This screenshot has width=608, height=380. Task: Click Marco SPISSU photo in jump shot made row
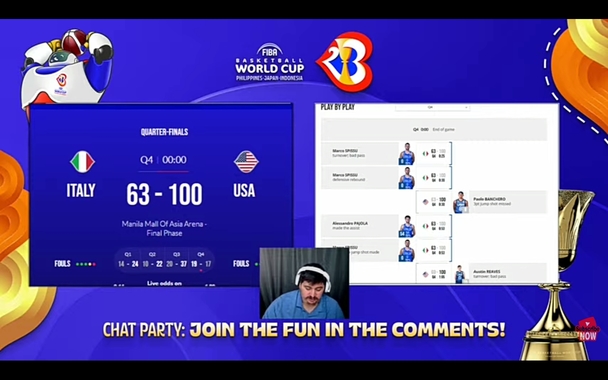406,250
